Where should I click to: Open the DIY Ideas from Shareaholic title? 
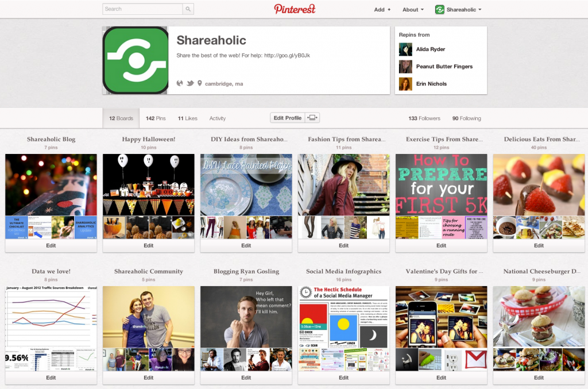click(249, 139)
